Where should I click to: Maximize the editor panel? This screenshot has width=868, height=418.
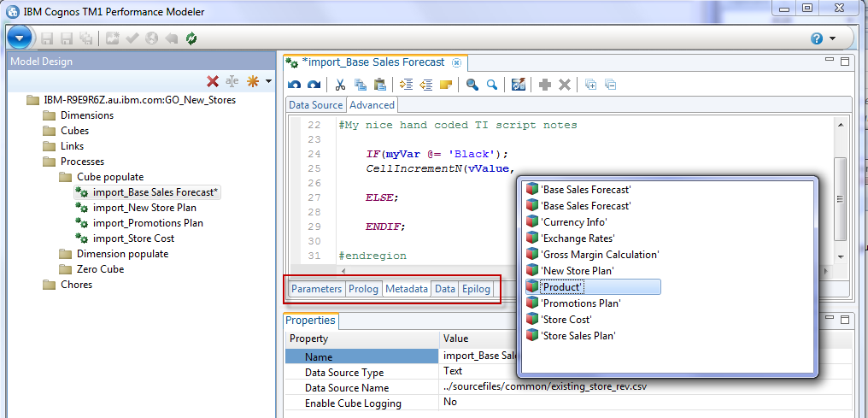(845, 62)
